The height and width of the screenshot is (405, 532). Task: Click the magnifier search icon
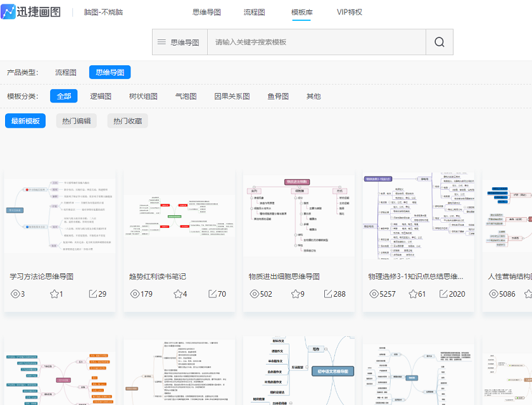(440, 41)
